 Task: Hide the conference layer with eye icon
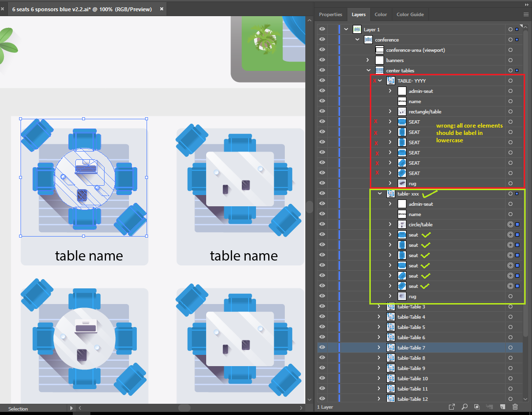[x=322, y=40]
